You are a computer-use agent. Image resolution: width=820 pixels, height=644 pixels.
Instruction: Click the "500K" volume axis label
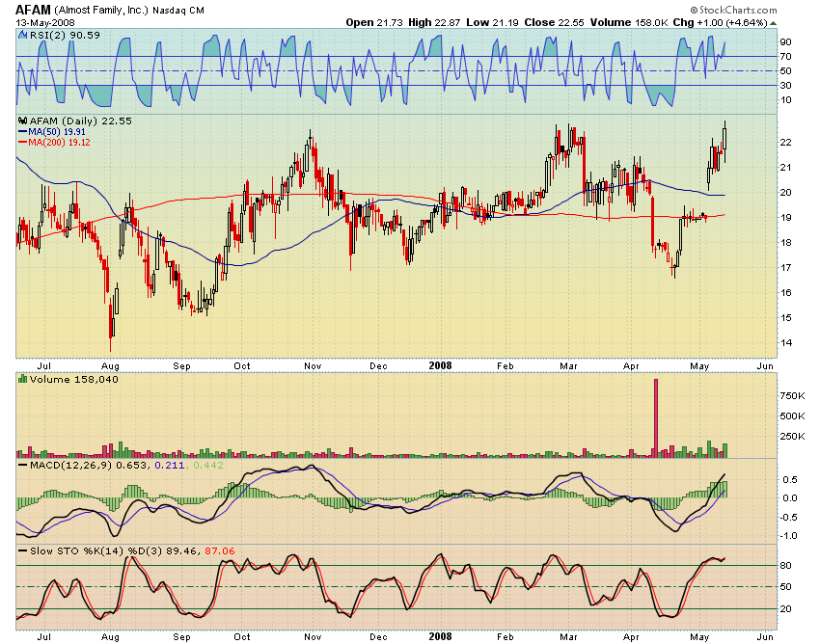click(792, 416)
